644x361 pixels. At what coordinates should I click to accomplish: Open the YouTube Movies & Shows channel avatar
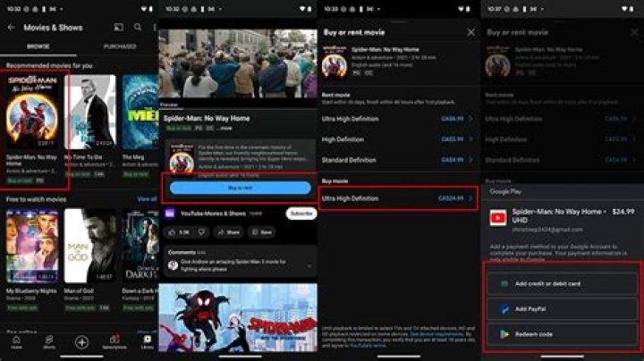click(170, 214)
